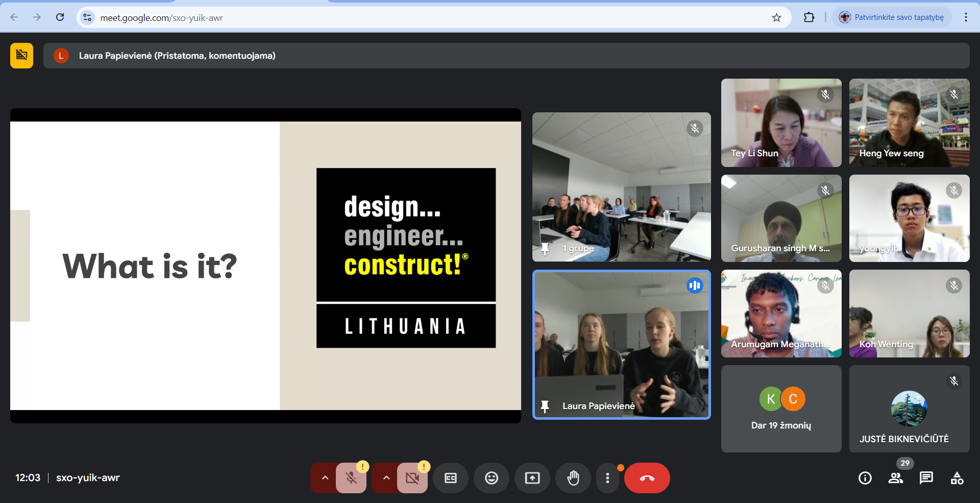Image resolution: width=980 pixels, height=503 pixels.
Task: Start presenting your screen
Action: pos(532,478)
